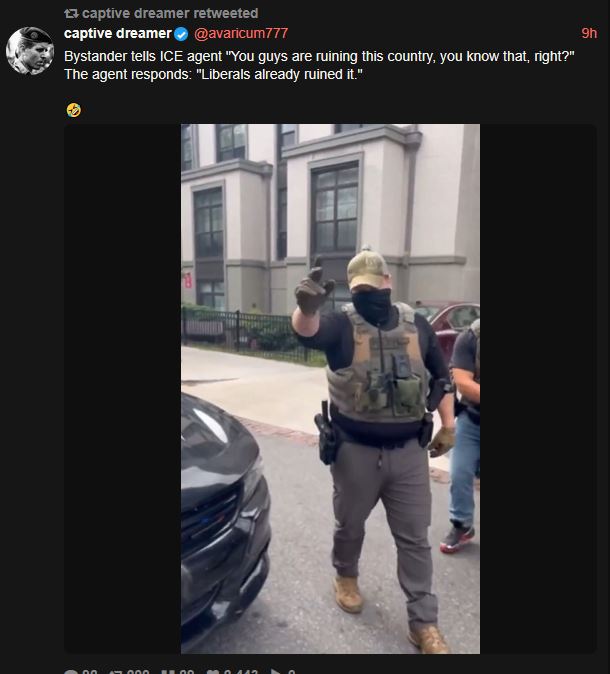
Task: Click the quote tweets icon below the video
Action: 168,671
